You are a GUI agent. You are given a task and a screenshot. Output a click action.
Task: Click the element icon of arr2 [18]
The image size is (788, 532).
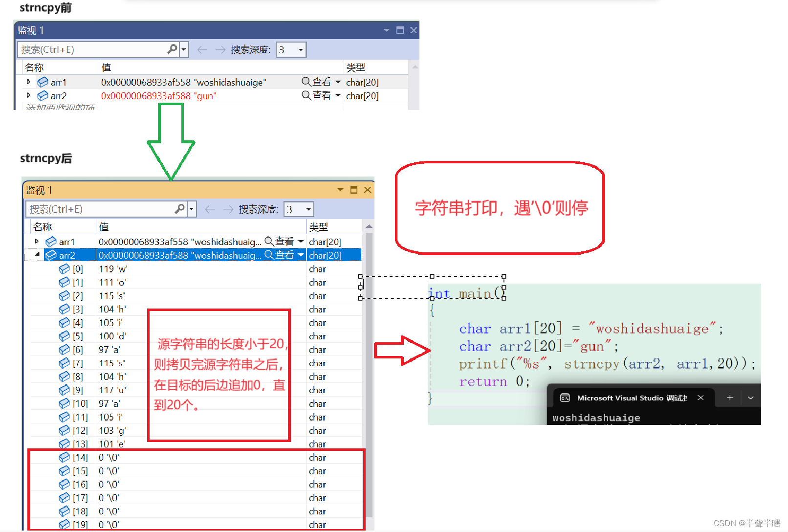pos(64,511)
